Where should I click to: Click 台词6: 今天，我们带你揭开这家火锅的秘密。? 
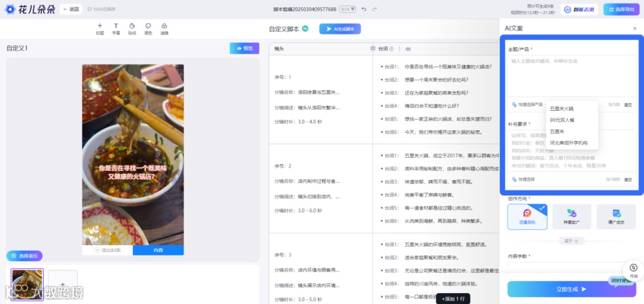[434, 132]
